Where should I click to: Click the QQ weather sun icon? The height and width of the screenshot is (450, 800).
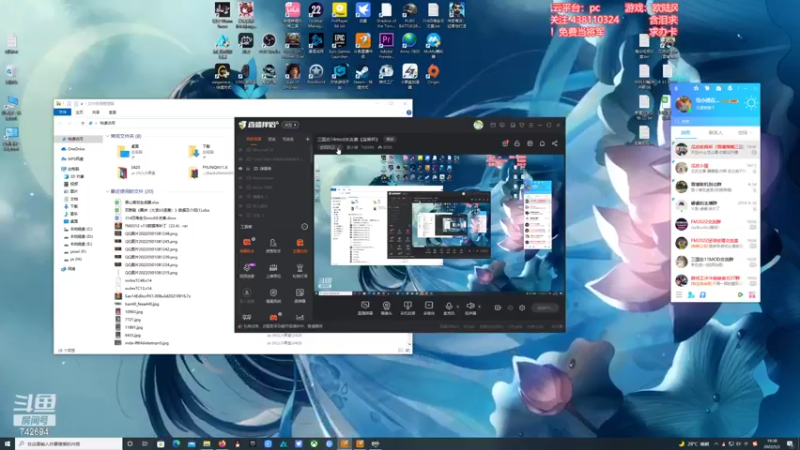751,104
